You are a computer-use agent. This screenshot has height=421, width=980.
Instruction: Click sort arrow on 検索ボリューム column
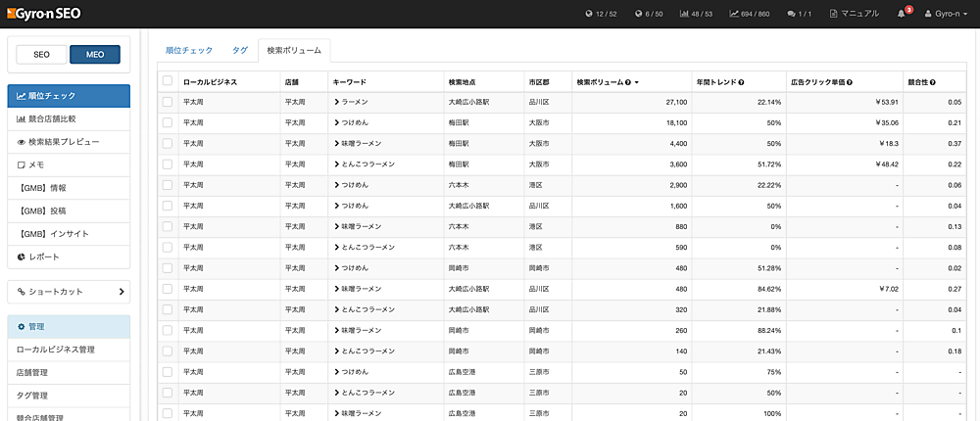click(638, 82)
